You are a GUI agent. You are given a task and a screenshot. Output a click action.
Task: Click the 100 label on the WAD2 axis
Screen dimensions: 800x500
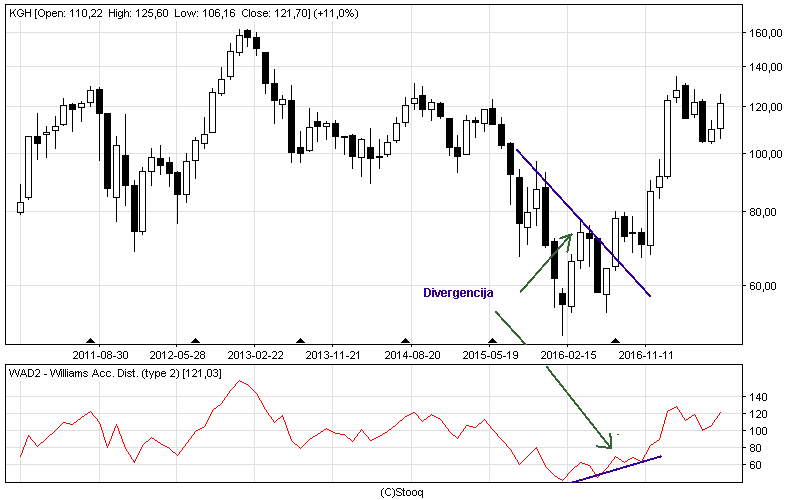(x=758, y=431)
